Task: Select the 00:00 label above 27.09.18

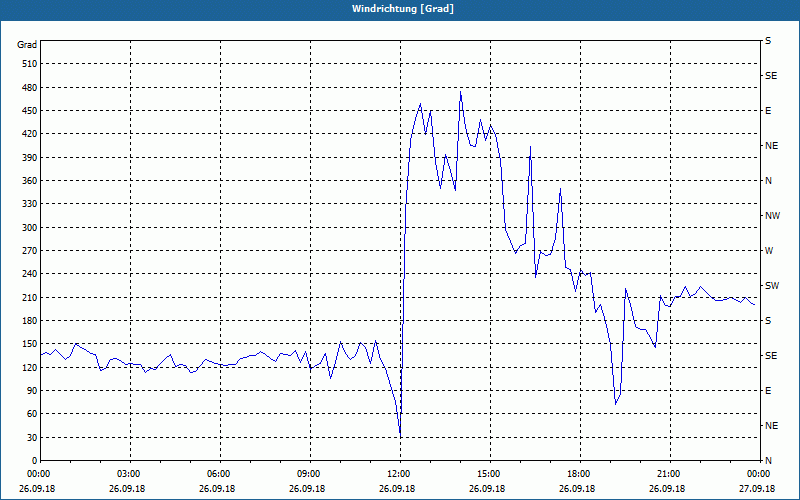Action: coord(759,474)
